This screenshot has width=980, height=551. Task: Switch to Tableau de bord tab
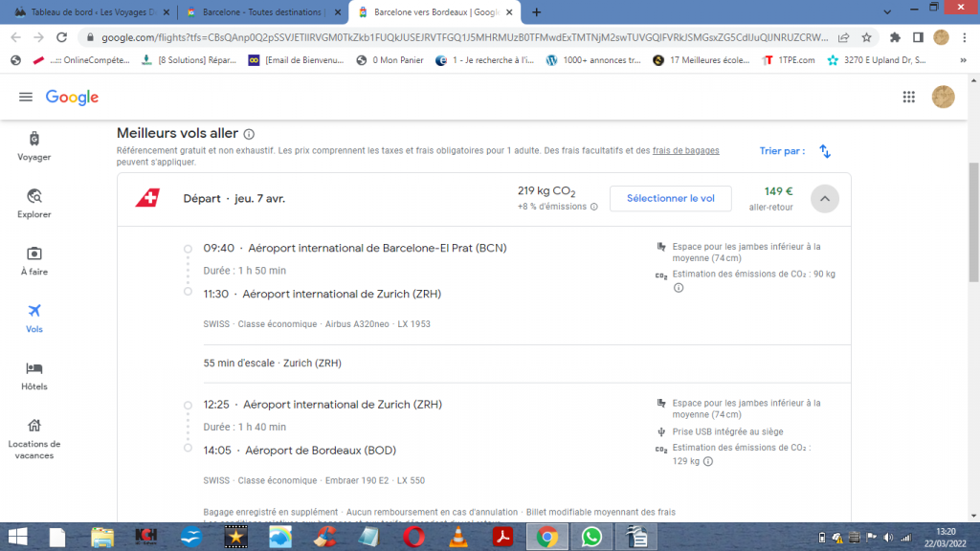tap(92, 11)
